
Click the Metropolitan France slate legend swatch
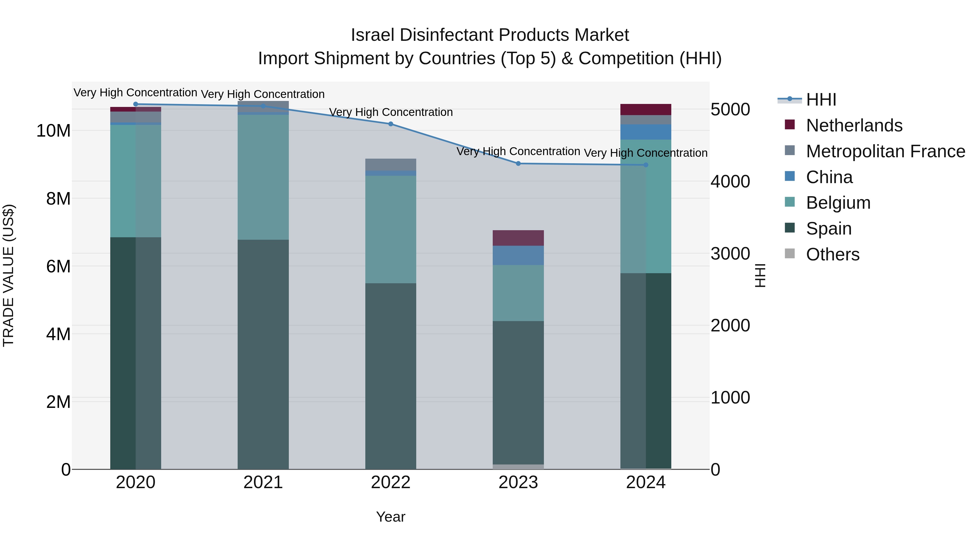(x=790, y=150)
